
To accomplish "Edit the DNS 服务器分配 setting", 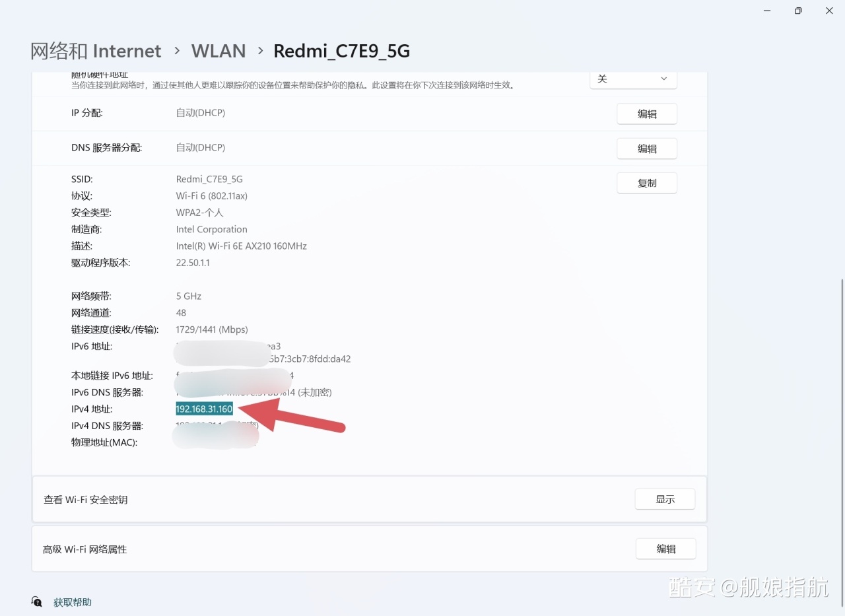I will coord(646,149).
